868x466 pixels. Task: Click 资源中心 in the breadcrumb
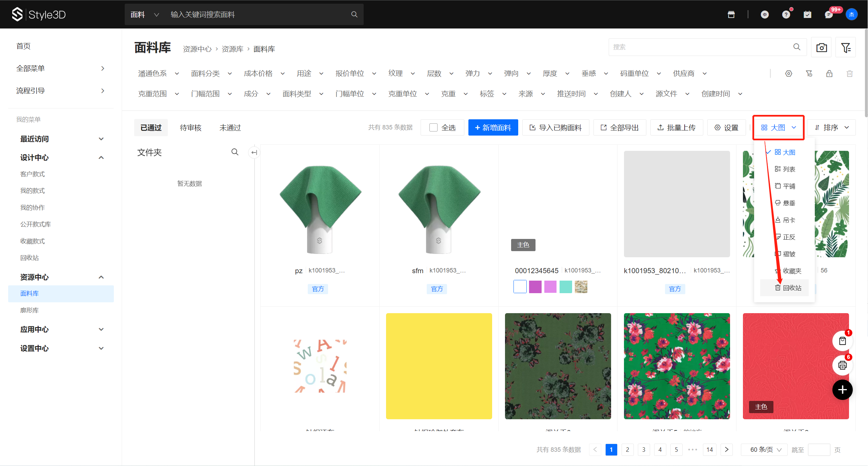pos(197,49)
